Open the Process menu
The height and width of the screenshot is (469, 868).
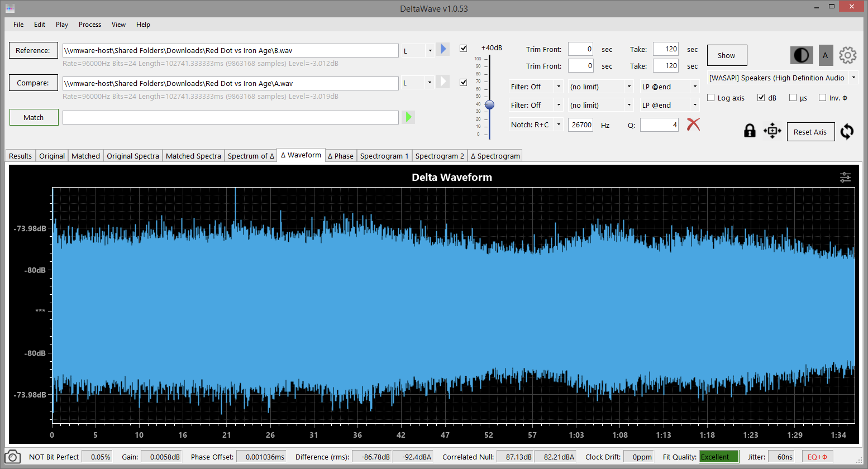90,25
